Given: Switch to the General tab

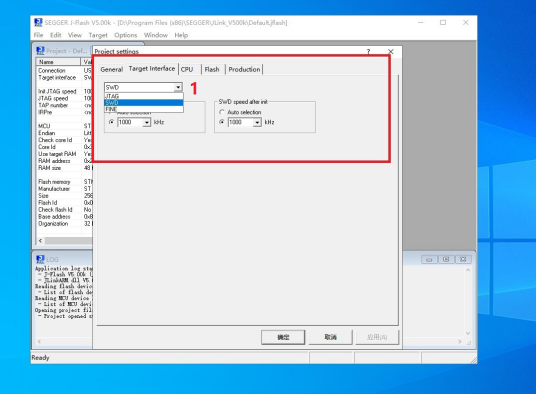Looking at the screenshot, I should (111, 69).
